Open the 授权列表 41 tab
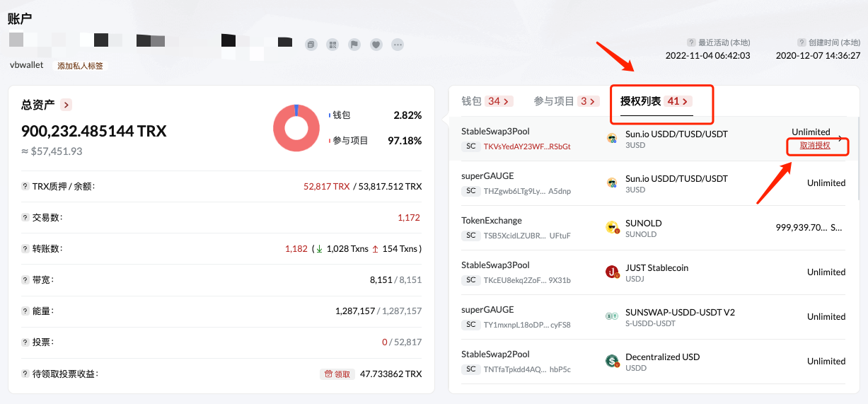868x404 pixels. [656, 101]
